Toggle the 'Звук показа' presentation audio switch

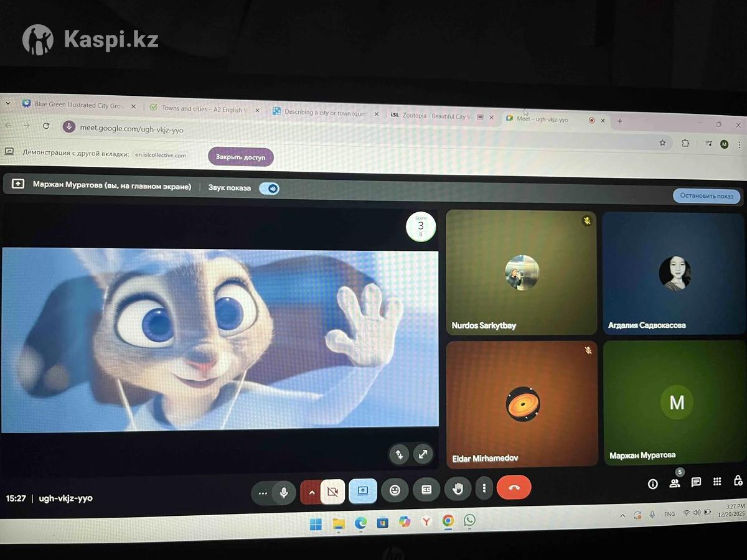[x=270, y=189]
